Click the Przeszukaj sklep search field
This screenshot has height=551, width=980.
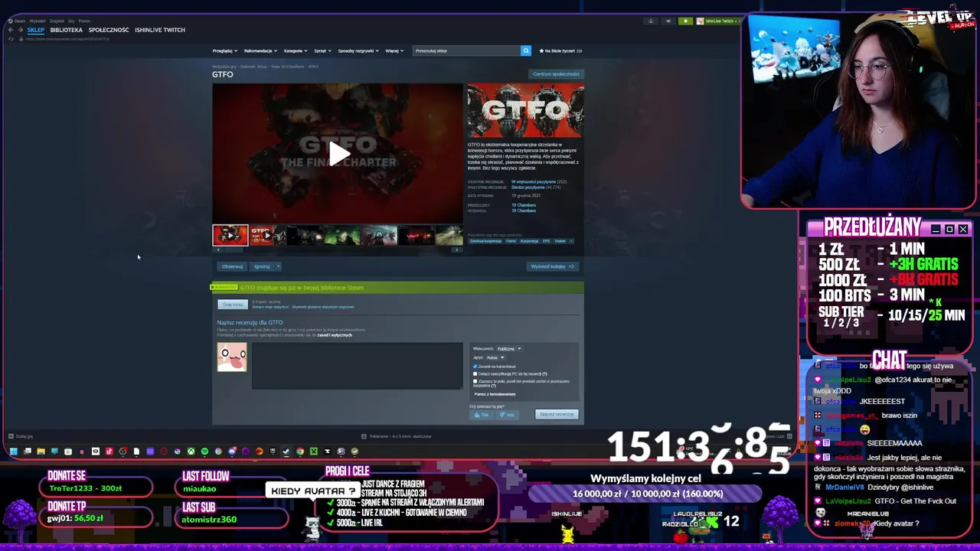[466, 51]
